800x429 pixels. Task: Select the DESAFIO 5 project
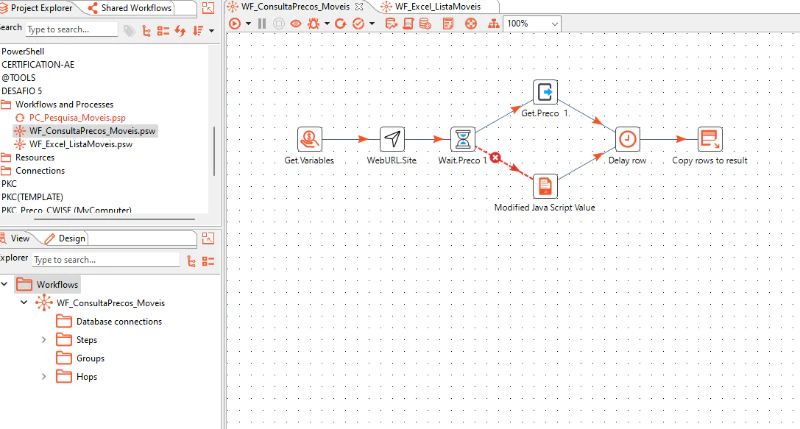click(x=21, y=91)
